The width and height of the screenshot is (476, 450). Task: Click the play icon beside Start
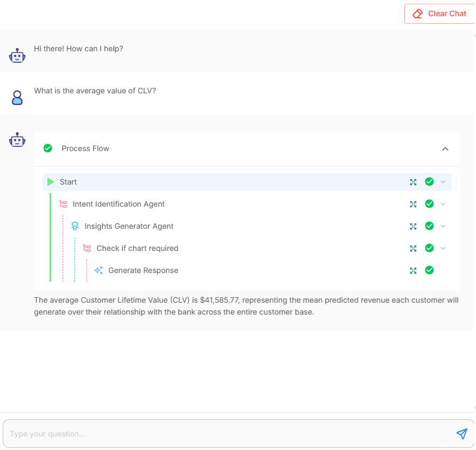tap(50, 182)
